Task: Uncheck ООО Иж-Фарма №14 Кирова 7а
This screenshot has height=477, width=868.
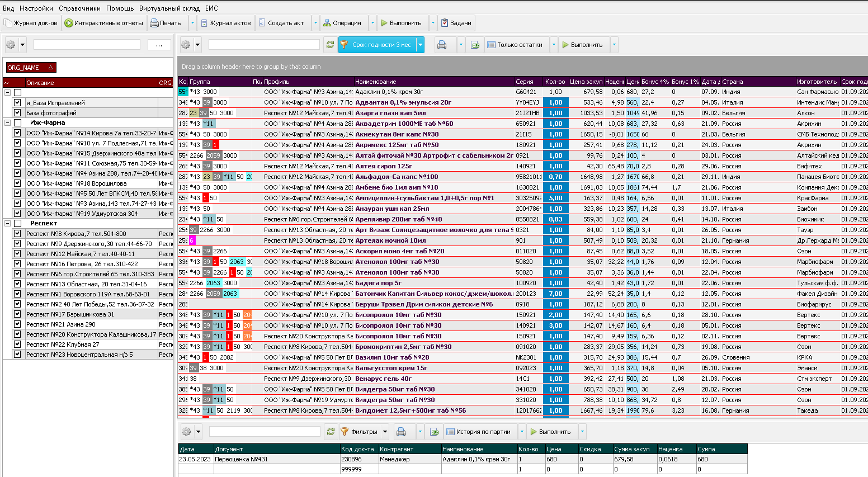Action: (x=17, y=133)
